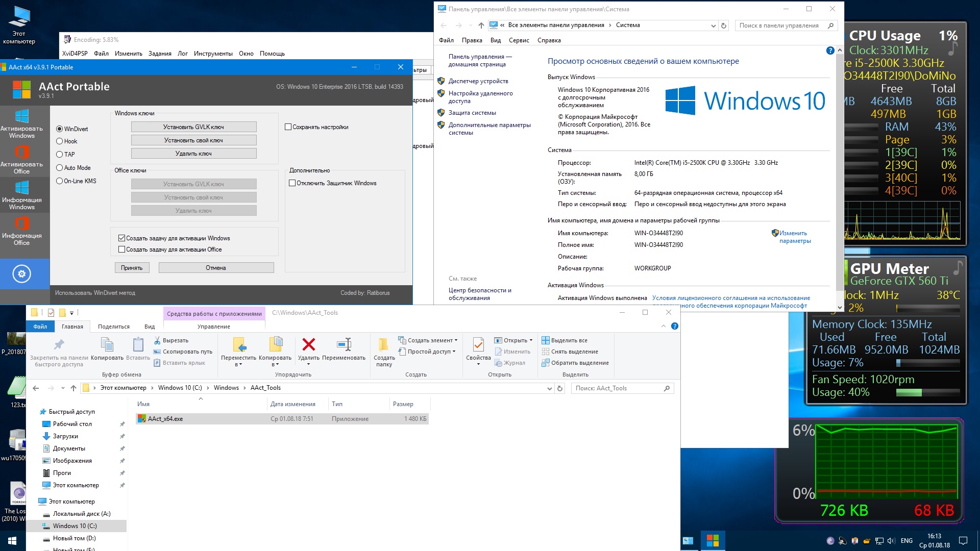Click the Cut scissors item in Explorer ribbon
The height and width of the screenshot is (551, 980).
pos(171,340)
